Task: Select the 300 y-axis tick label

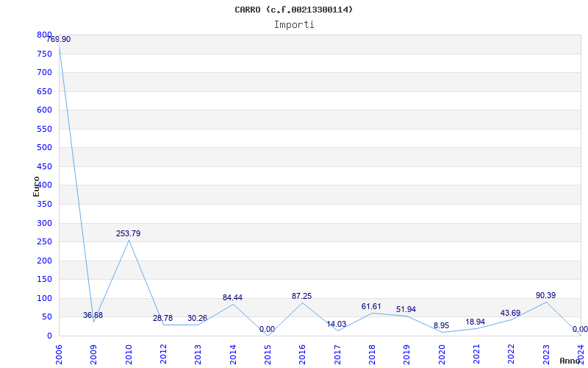Action: (44, 224)
